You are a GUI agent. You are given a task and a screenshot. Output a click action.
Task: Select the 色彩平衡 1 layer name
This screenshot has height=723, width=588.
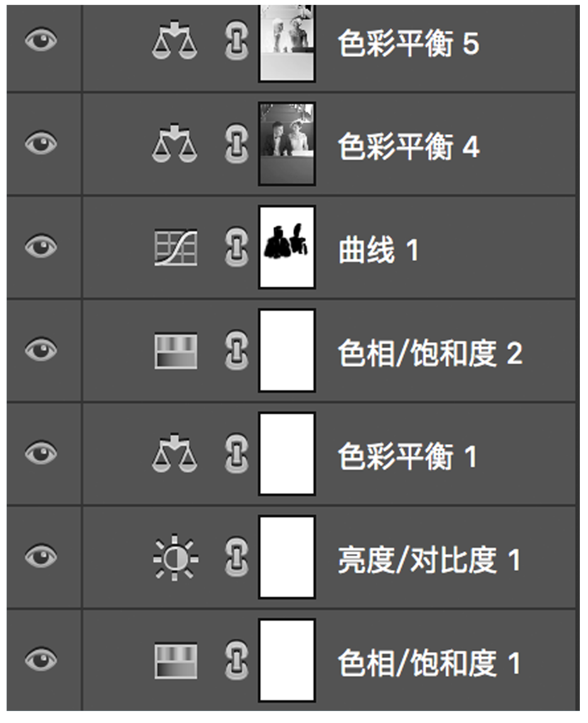point(408,456)
